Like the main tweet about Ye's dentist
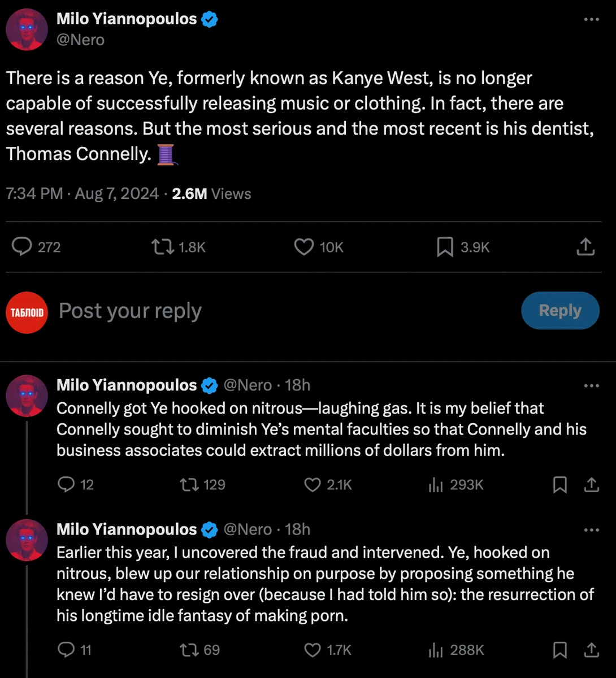 (x=305, y=247)
